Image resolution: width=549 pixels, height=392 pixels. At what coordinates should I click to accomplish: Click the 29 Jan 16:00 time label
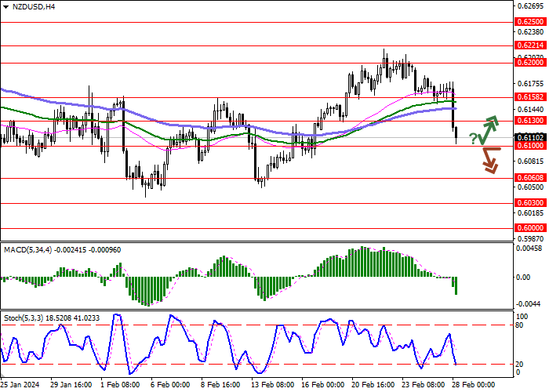pos(71,385)
